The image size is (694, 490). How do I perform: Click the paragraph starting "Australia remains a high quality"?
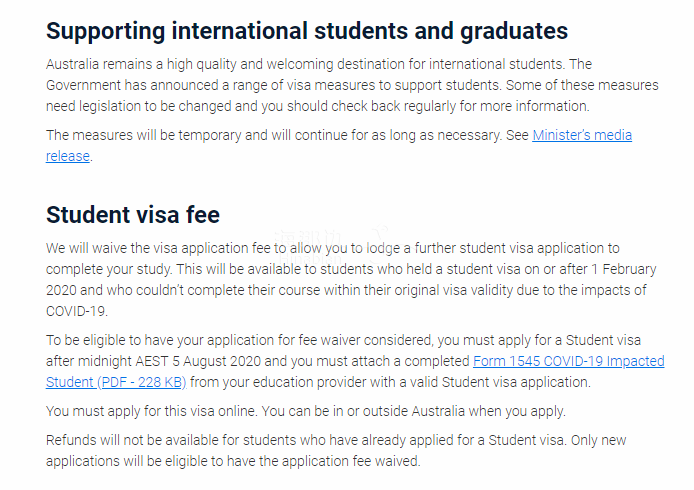[x=352, y=85]
